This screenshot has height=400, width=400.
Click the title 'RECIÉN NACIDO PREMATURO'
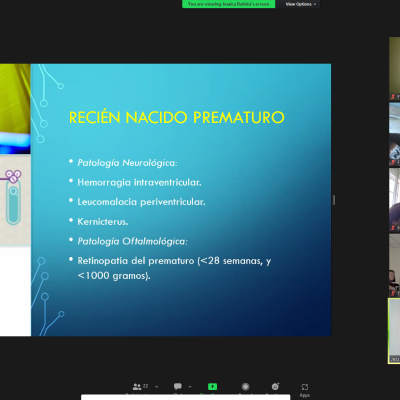tap(176, 117)
